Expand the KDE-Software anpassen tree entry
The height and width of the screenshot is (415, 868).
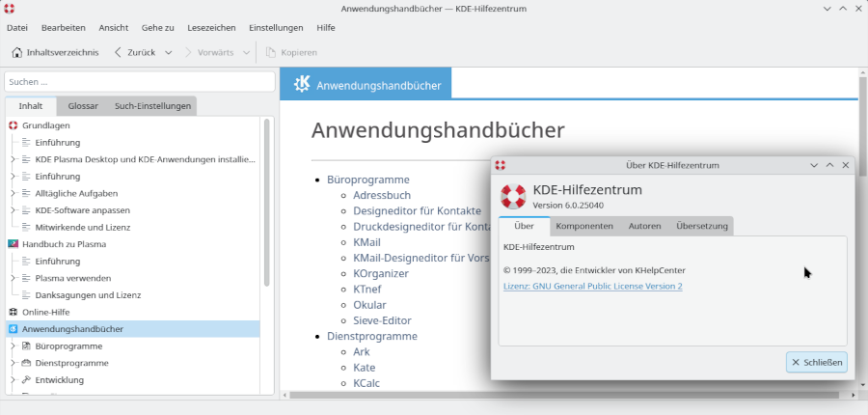(x=13, y=210)
